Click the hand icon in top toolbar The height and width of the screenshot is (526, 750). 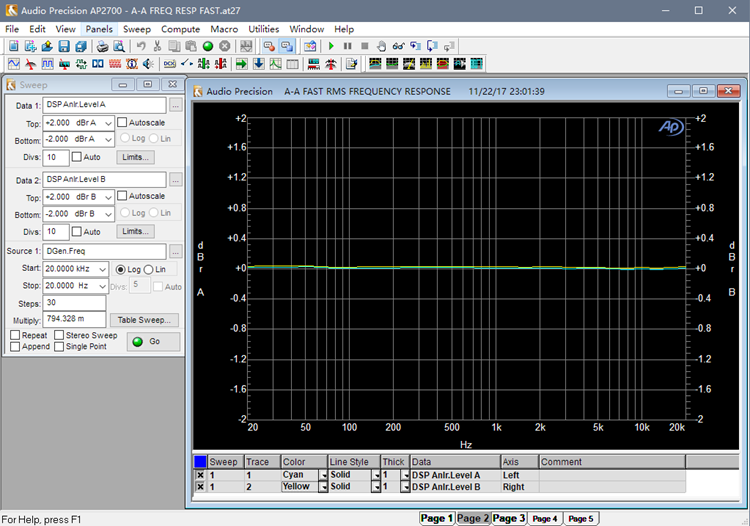[381, 46]
